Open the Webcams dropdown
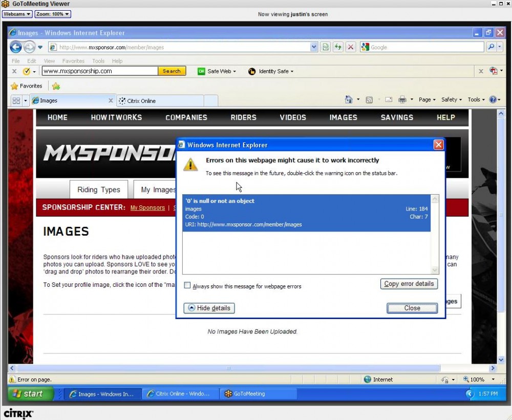 (17, 14)
